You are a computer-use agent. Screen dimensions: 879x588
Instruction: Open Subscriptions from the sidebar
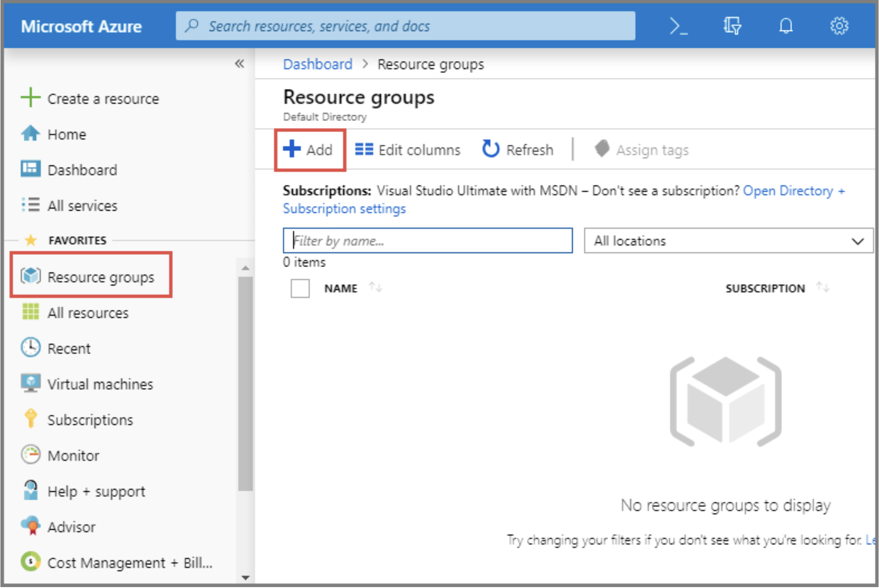90,419
